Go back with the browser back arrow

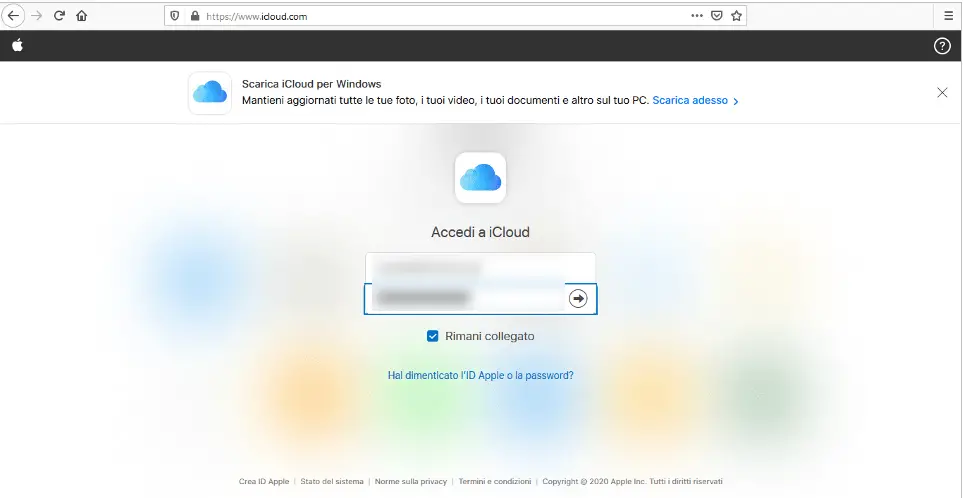tap(13, 16)
